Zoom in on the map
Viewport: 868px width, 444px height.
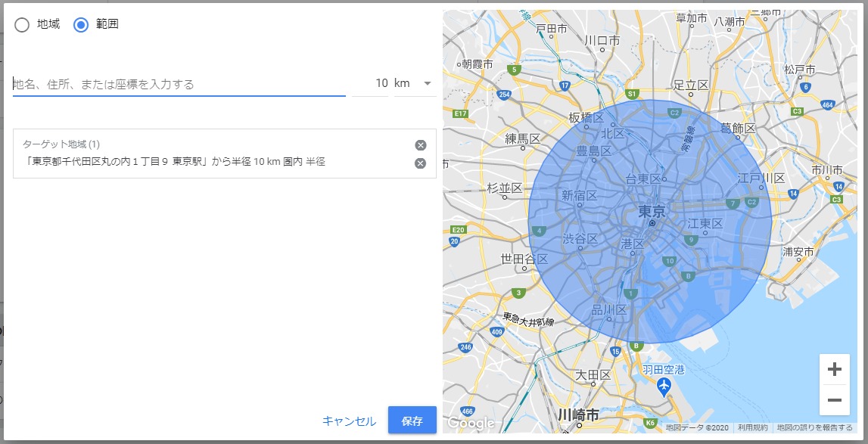[835, 369]
